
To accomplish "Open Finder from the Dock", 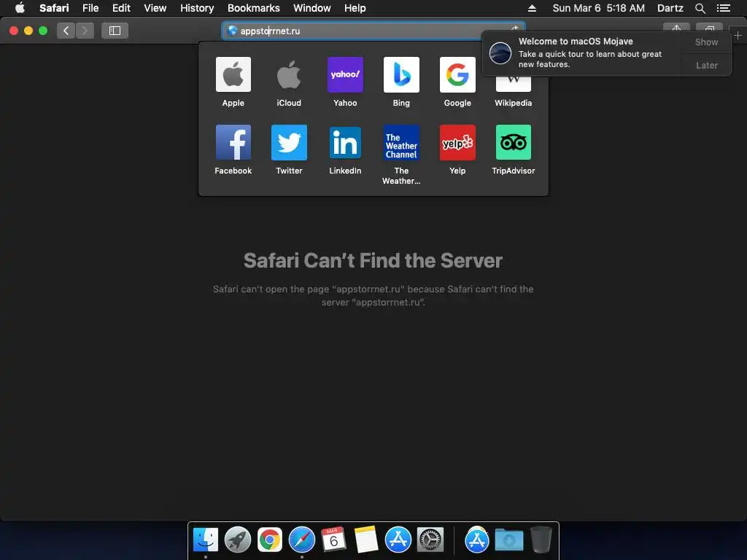I will point(205,540).
